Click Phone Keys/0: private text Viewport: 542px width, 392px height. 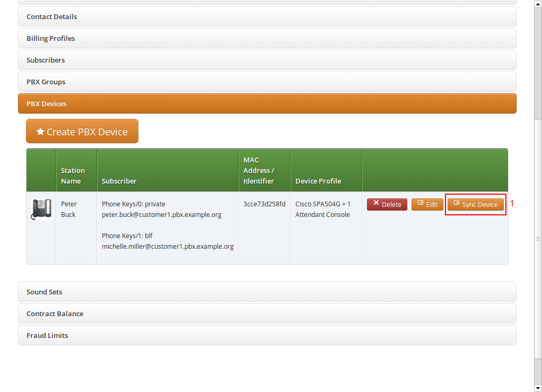[134, 204]
